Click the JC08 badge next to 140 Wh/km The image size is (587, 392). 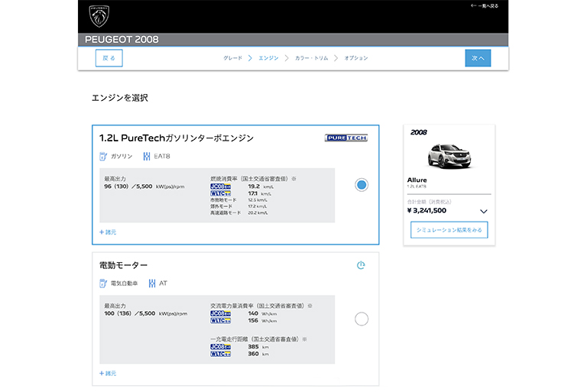click(x=220, y=313)
